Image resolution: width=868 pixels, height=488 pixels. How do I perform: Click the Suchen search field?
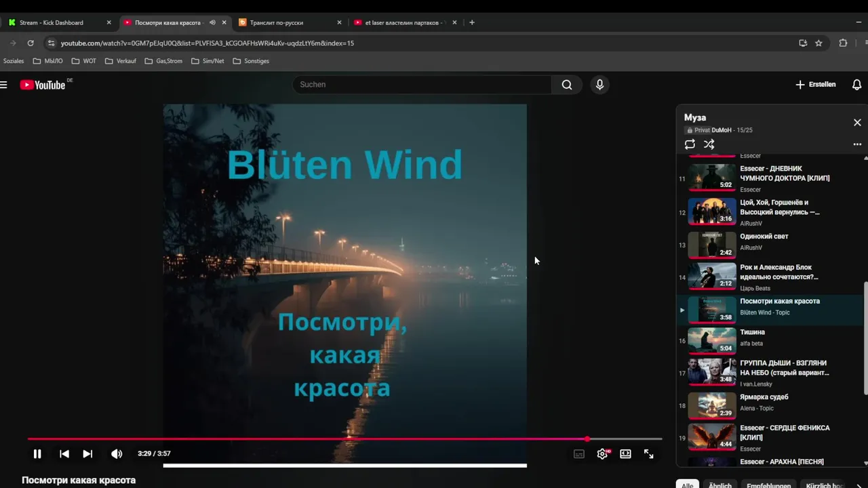422,85
